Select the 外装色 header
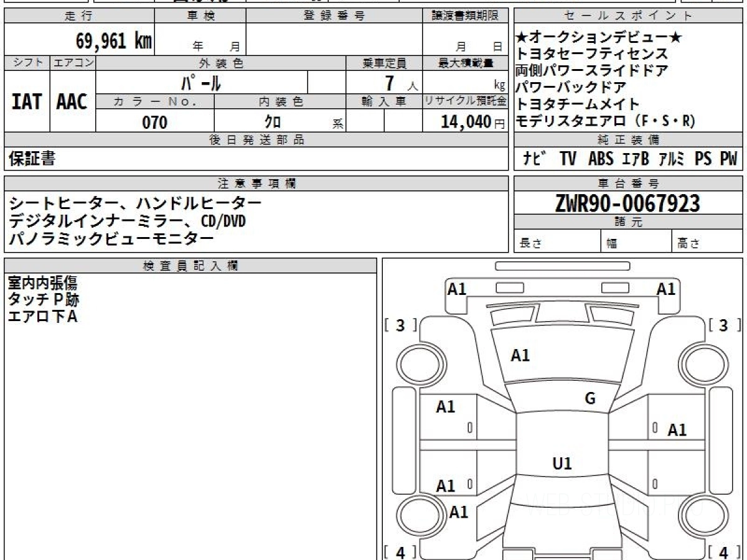The image size is (747, 560). pyautogui.click(x=221, y=63)
